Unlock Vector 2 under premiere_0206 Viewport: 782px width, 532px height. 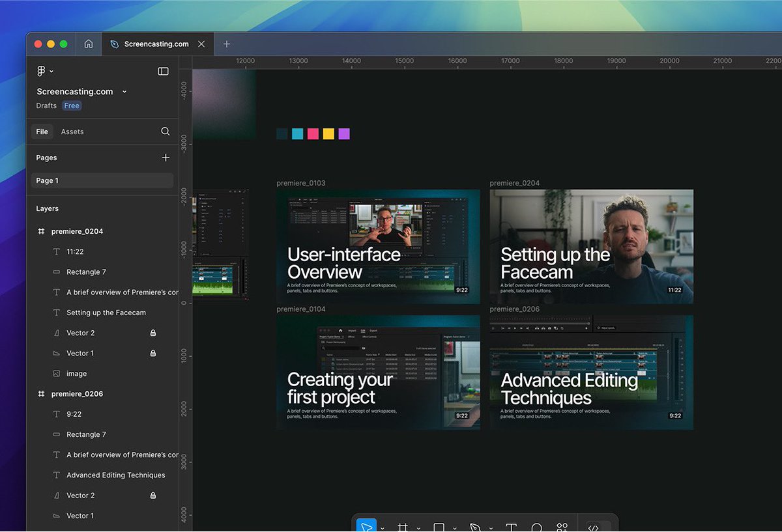(x=153, y=496)
